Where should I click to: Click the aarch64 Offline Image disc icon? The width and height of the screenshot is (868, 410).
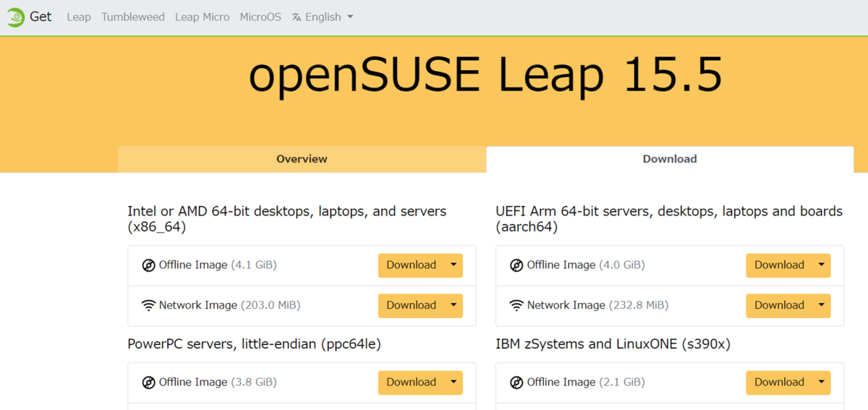[x=516, y=265]
